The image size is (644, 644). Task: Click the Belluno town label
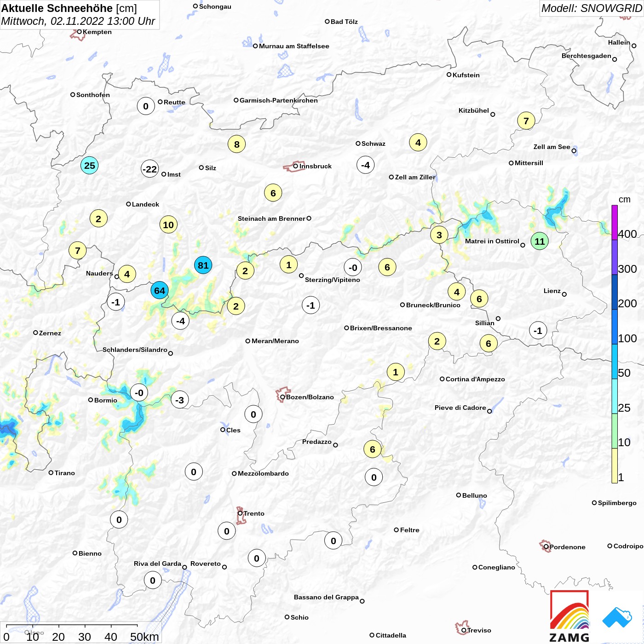tap(474, 495)
